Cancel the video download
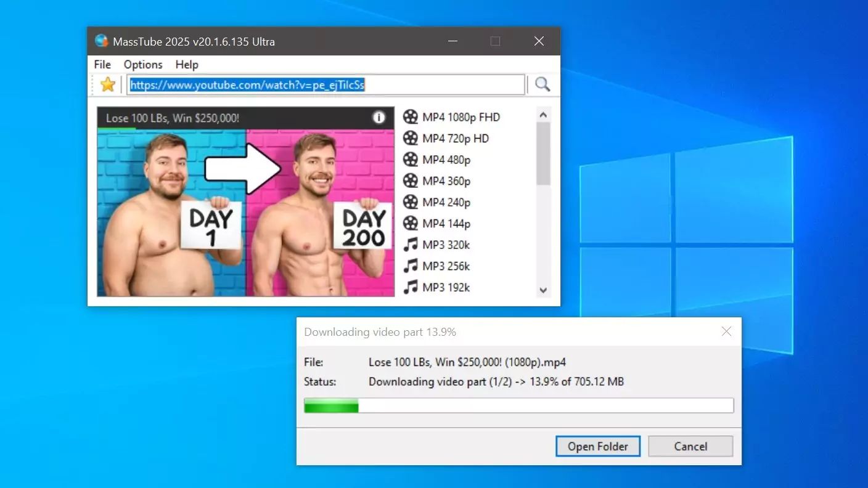This screenshot has height=488, width=868. coord(690,447)
